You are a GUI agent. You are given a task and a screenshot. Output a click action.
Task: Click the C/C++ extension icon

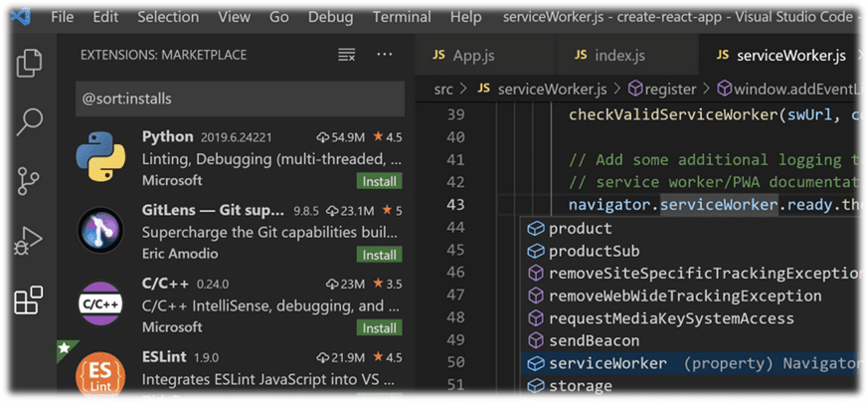pos(99,304)
